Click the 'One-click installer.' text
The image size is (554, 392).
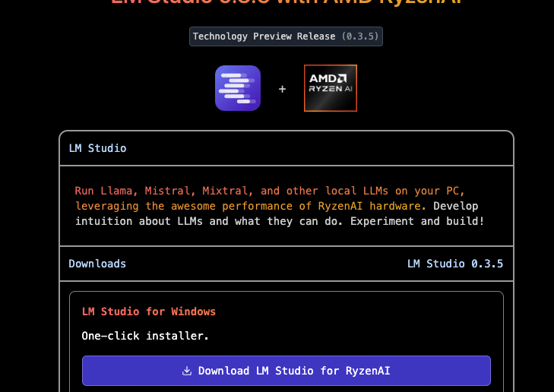coord(145,336)
